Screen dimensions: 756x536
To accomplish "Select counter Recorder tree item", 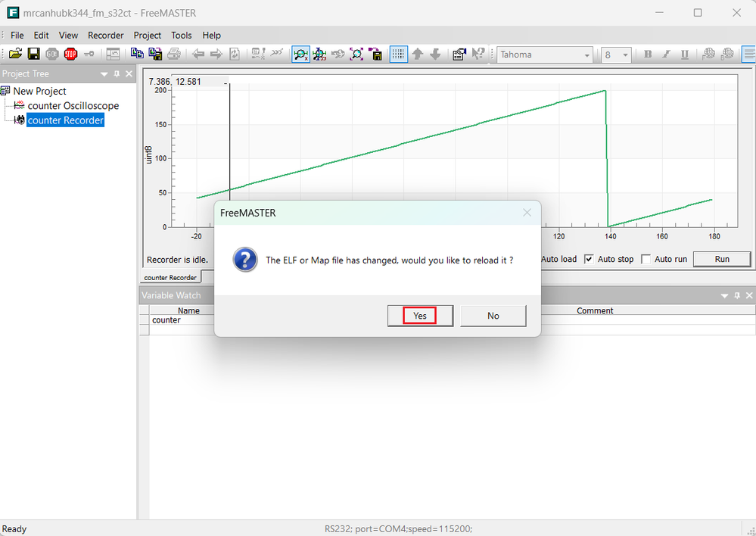I will click(x=66, y=120).
